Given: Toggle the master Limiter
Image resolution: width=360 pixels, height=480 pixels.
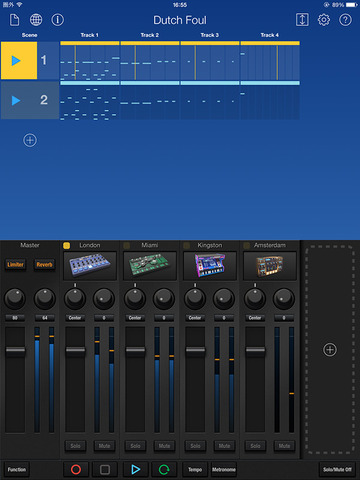Looking at the screenshot, I should 15,264.
